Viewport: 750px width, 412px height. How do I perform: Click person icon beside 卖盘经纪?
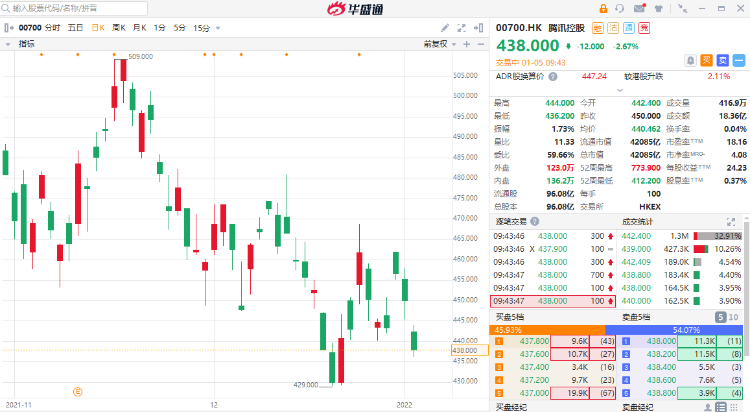[x=708, y=407]
